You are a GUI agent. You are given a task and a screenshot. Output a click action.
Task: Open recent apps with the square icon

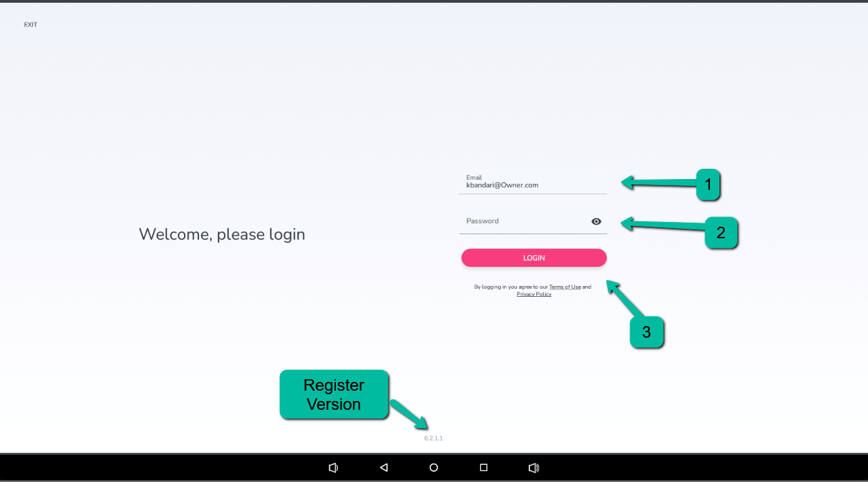click(x=484, y=468)
